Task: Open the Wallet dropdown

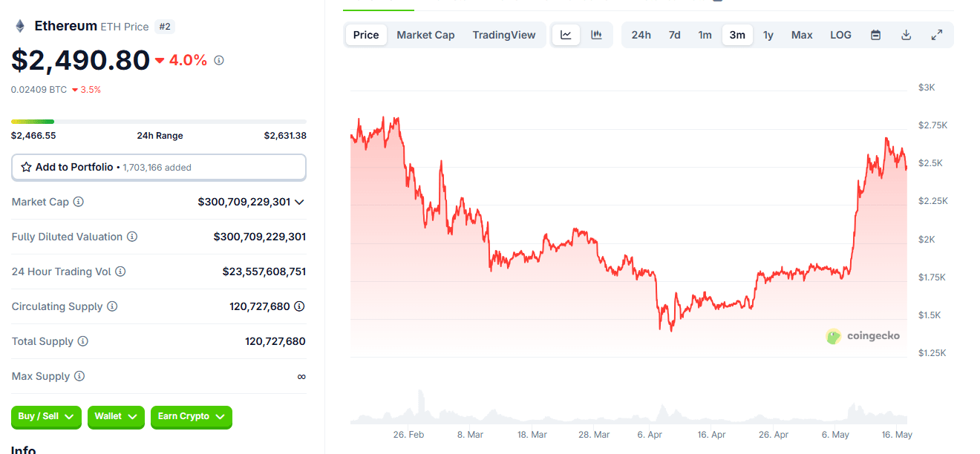Action: (116, 417)
